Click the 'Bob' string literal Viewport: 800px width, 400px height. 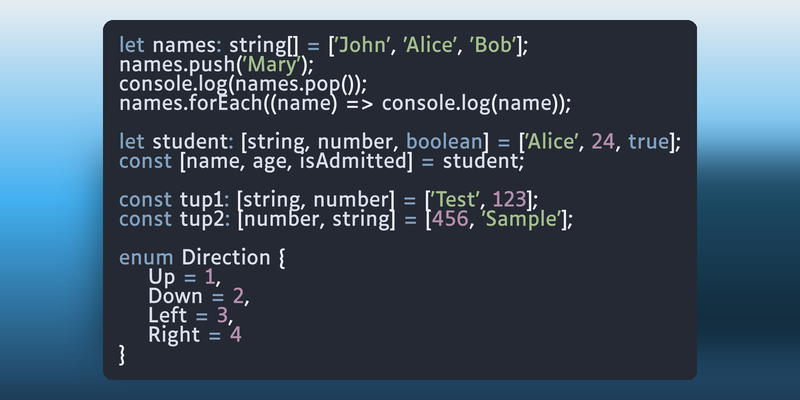coord(494,45)
